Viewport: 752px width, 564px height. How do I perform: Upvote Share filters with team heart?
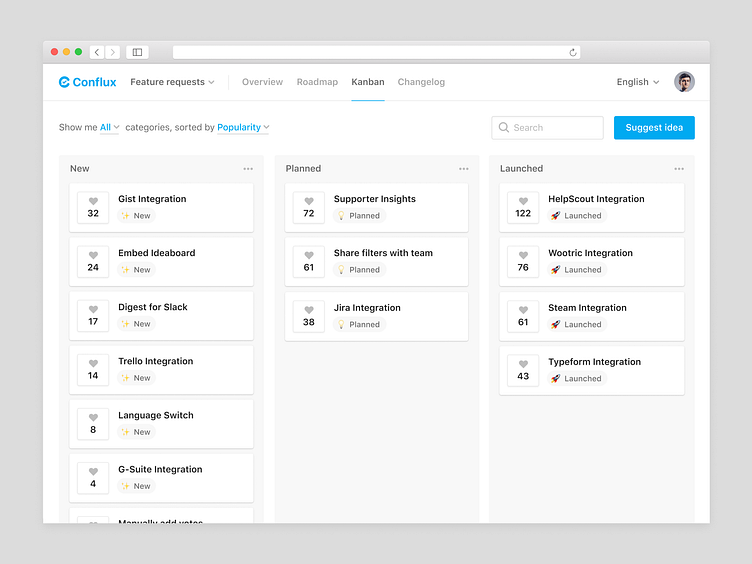[x=309, y=256]
